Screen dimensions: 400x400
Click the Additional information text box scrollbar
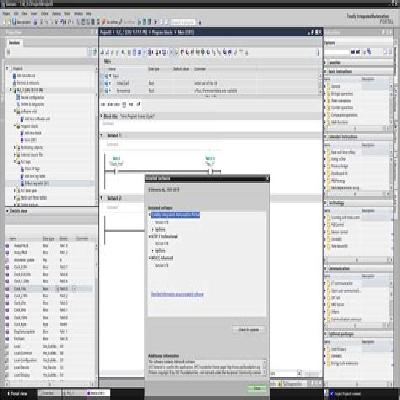pos(265,367)
